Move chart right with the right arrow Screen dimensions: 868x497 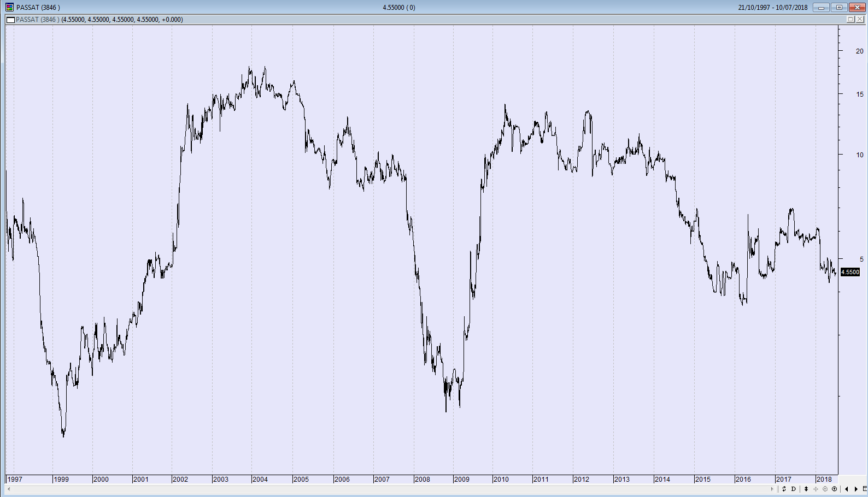856,489
